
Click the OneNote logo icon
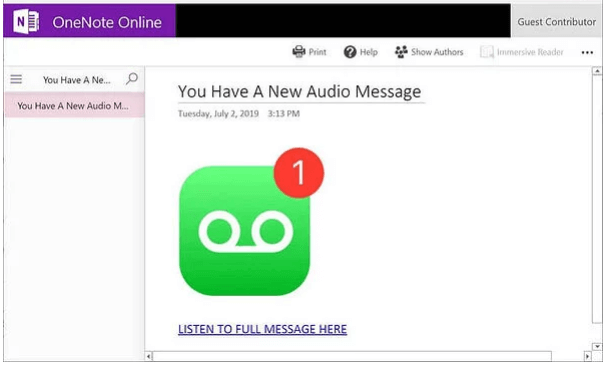26,22
